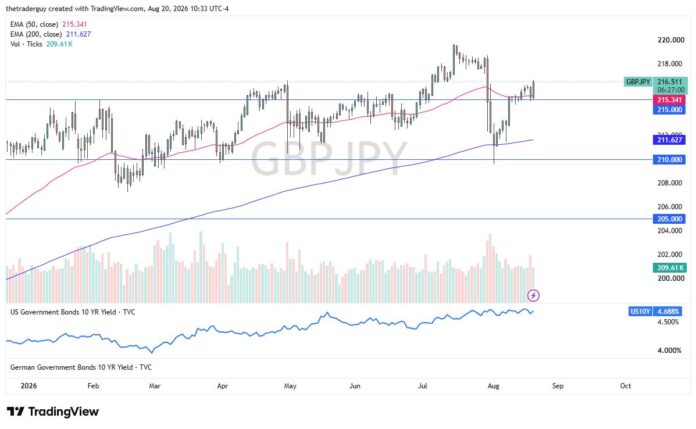Click the 215.341 red EMA price label

(669, 100)
